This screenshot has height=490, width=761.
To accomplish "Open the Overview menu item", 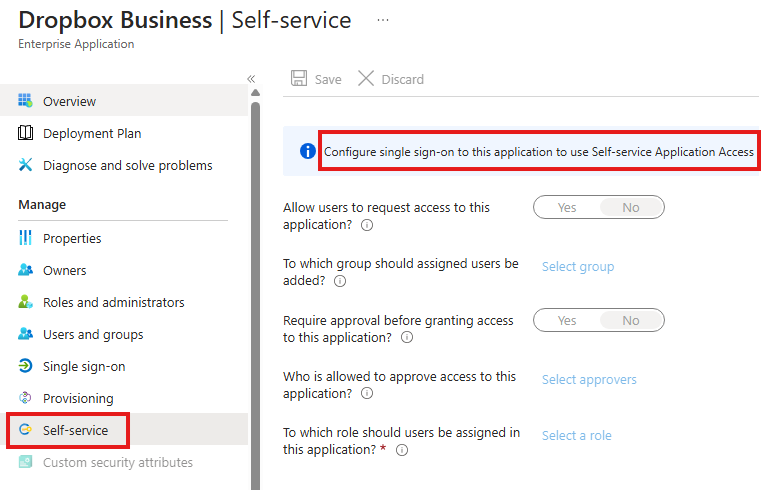I will coord(124,100).
